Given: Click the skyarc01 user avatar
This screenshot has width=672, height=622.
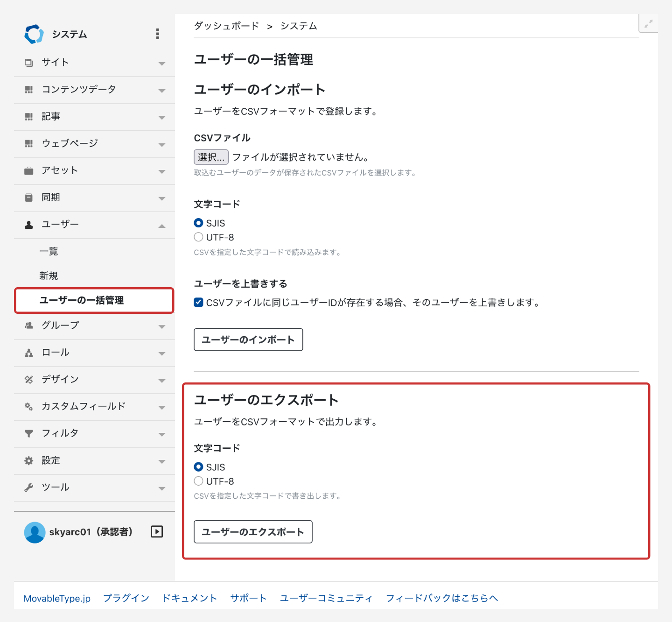Looking at the screenshot, I should tap(35, 532).
